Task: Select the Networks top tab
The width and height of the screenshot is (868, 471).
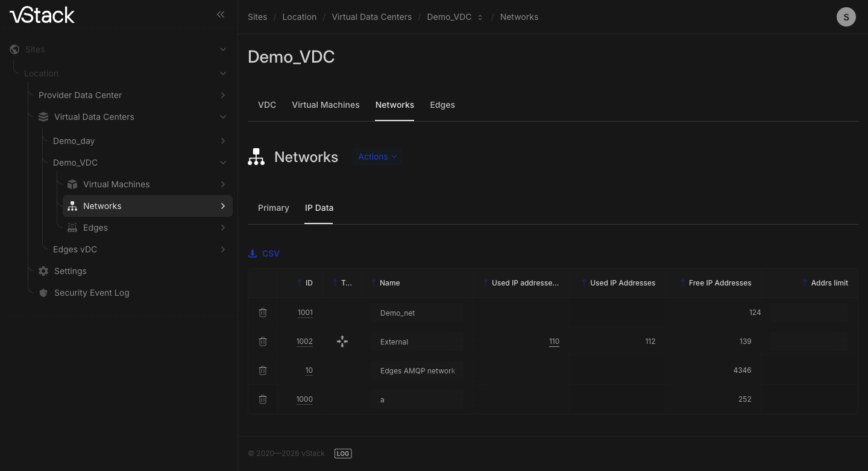Action: (x=395, y=105)
